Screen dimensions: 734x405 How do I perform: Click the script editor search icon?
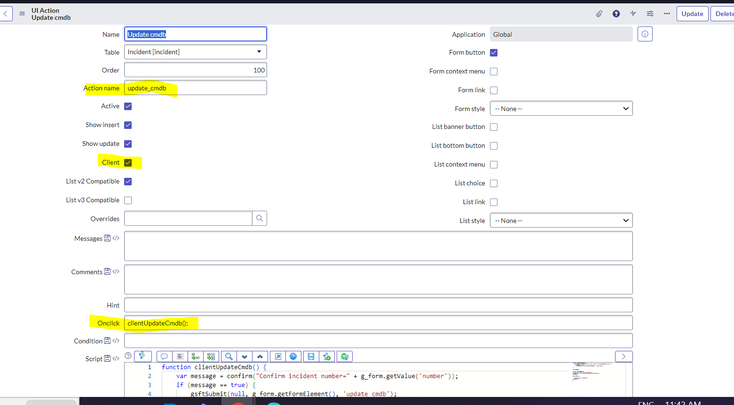coord(229,356)
